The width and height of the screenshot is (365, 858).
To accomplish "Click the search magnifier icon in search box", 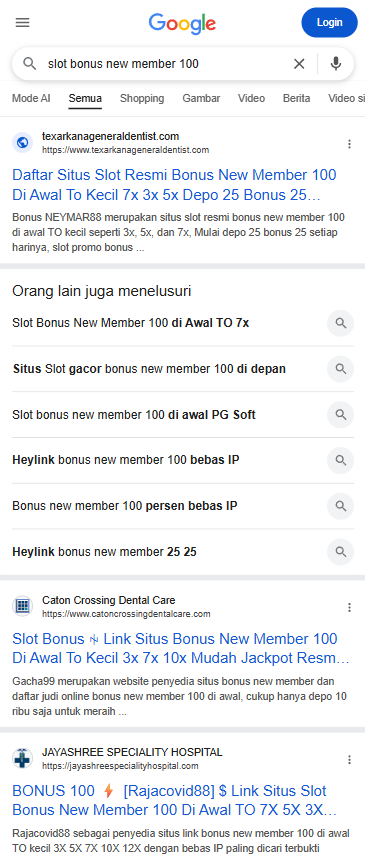I will point(30,63).
